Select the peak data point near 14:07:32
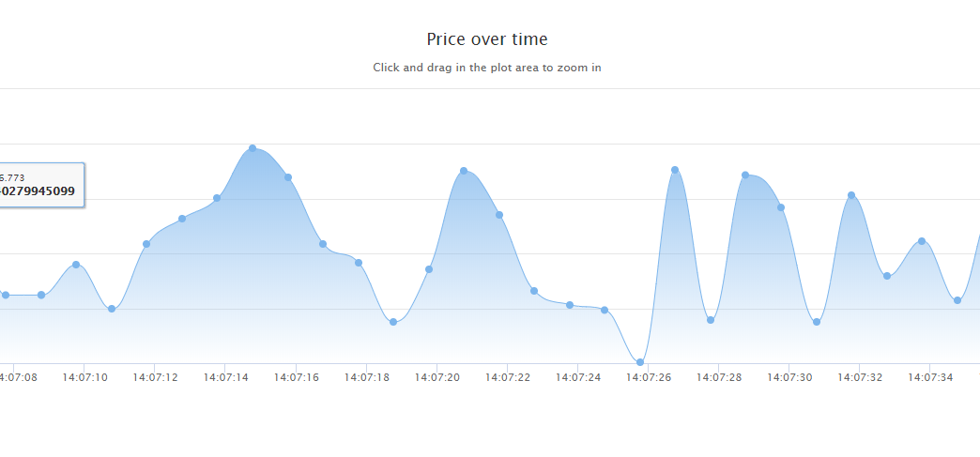 click(x=851, y=195)
